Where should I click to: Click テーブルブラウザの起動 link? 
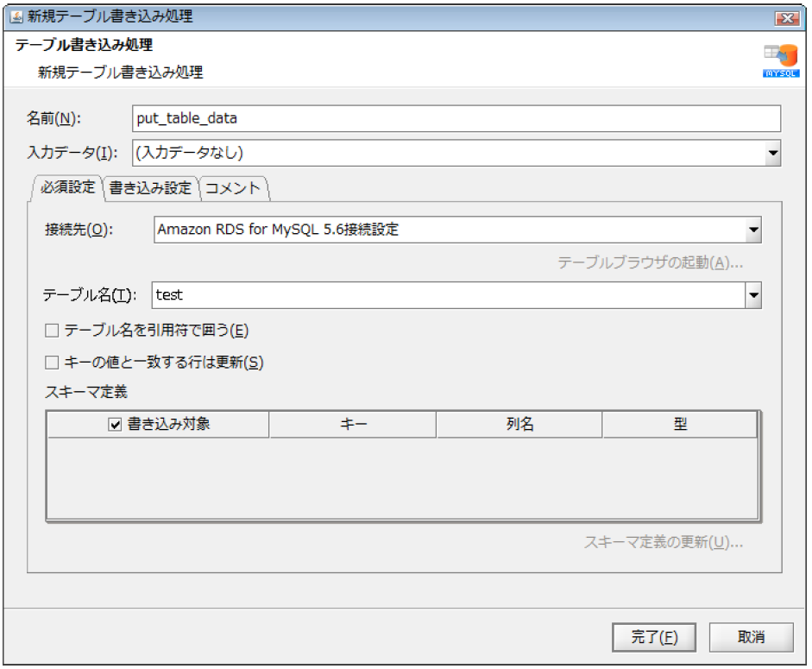coord(650,262)
